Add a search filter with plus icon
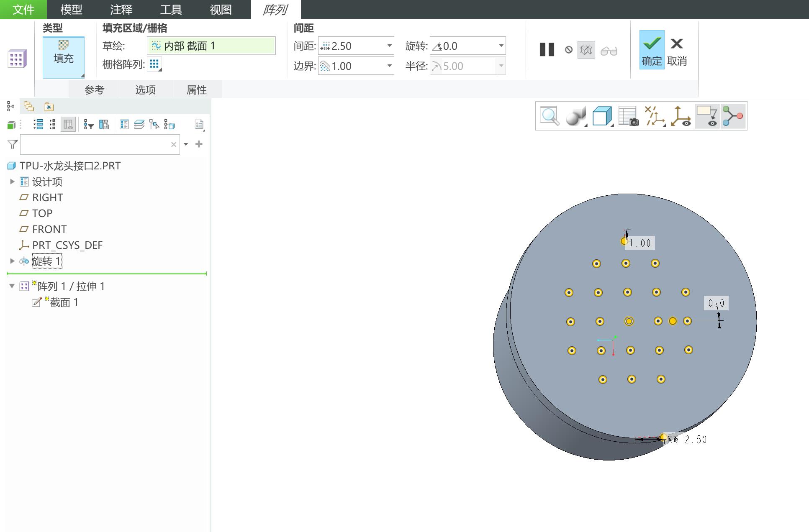The height and width of the screenshot is (532, 809). click(x=199, y=144)
